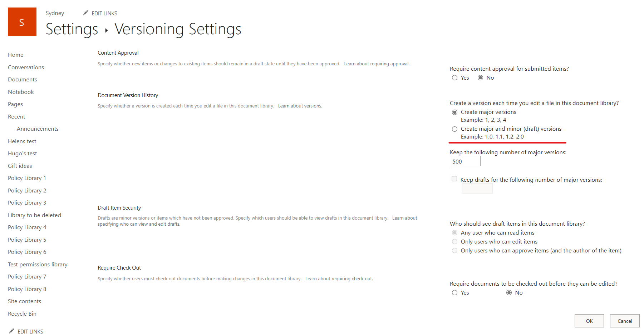This screenshot has height=336, width=644.
Task: Open Announcements under Recent
Action: click(38, 129)
